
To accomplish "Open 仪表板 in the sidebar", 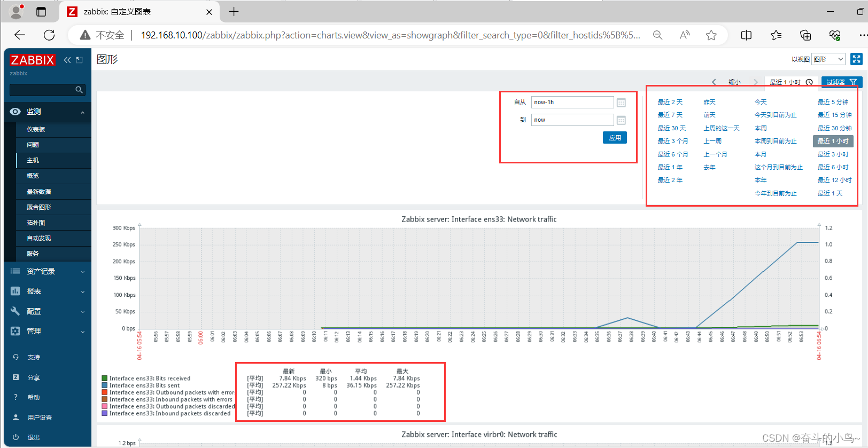I will 36,129.
